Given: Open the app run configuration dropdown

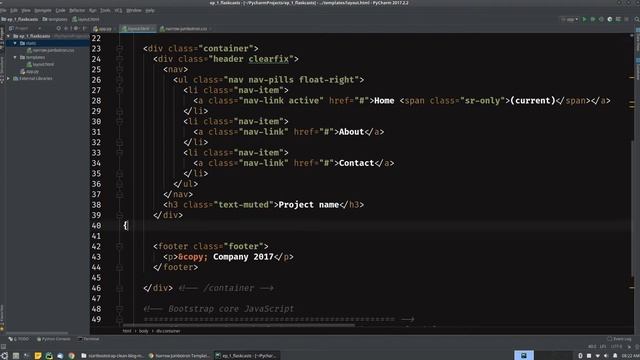Looking at the screenshot, I should point(569,19).
